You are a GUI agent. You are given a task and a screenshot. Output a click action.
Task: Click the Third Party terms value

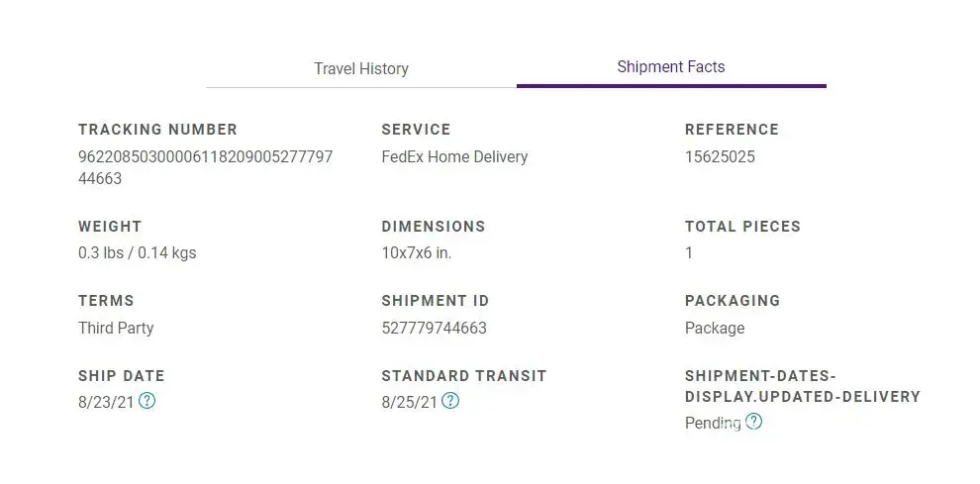click(116, 328)
